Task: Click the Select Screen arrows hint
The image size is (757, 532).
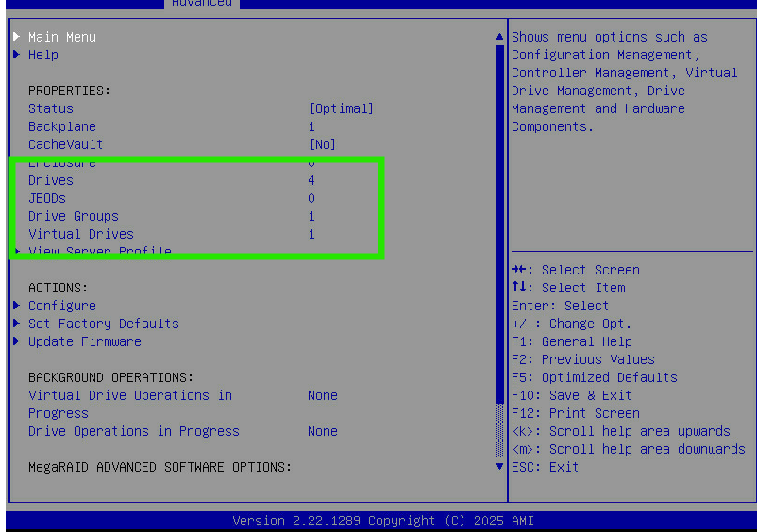Action: point(576,270)
